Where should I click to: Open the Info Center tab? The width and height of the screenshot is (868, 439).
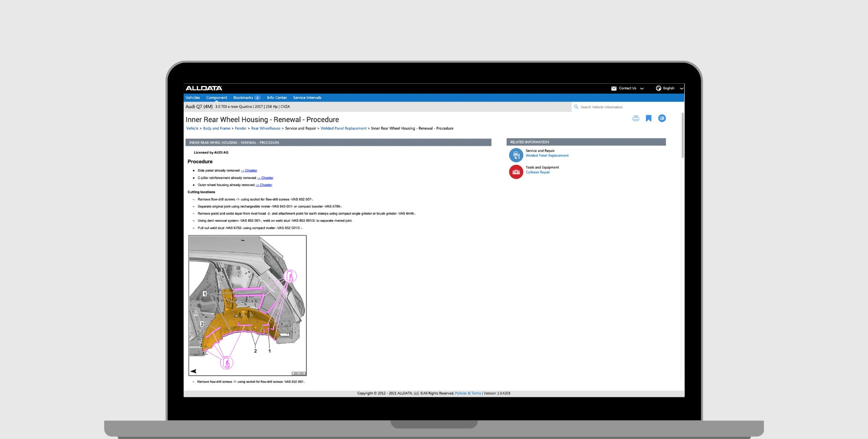pyautogui.click(x=276, y=98)
